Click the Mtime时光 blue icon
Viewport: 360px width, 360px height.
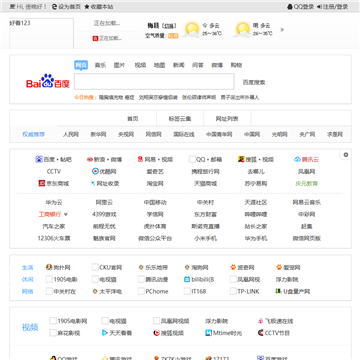[x=208, y=333]
